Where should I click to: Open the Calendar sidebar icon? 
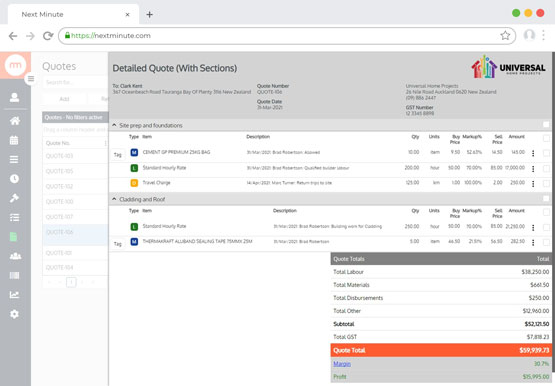(14, 140)
